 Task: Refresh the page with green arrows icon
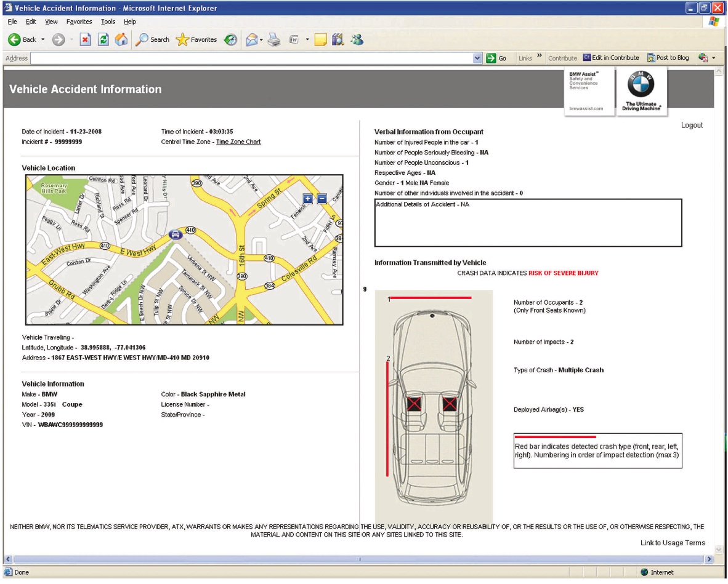point(103,40)
